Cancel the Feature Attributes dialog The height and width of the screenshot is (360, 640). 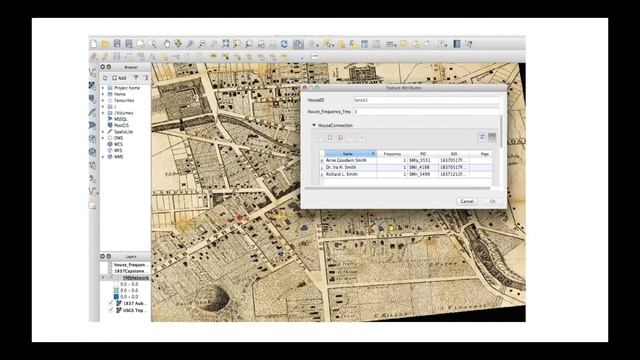click(x=467, y=201)
